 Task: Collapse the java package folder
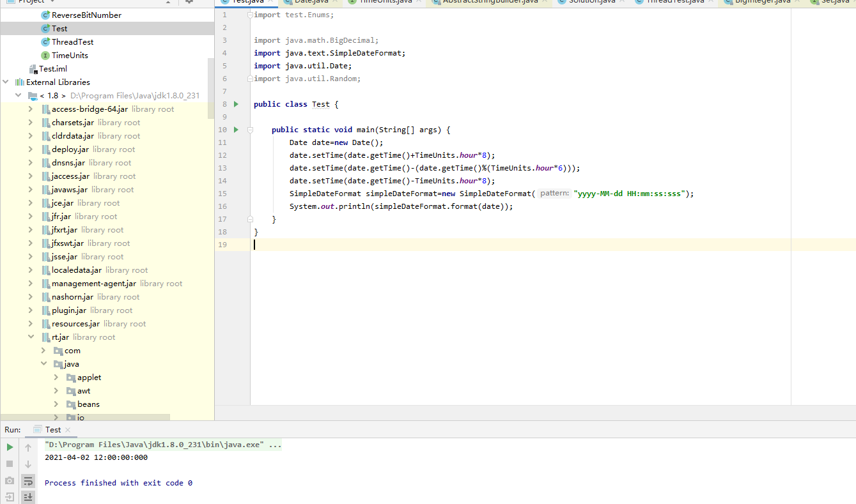point(43,364)
